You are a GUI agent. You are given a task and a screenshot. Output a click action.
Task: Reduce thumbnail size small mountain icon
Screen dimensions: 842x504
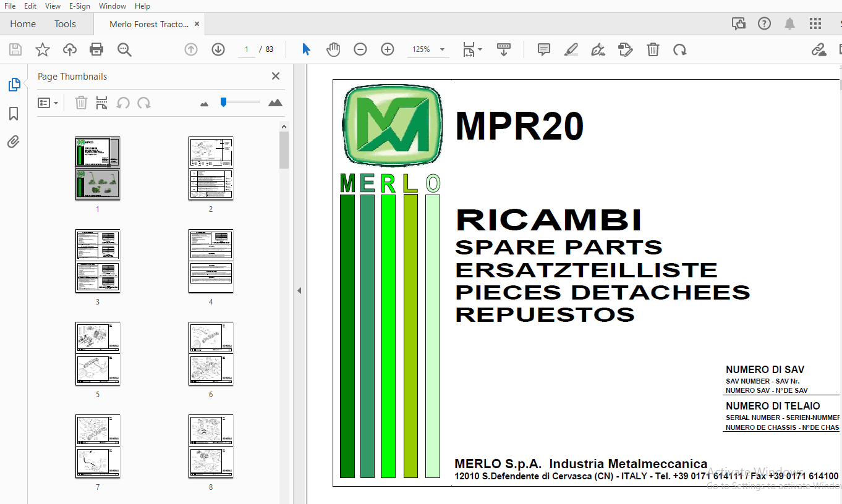click(x=205, y=104)
